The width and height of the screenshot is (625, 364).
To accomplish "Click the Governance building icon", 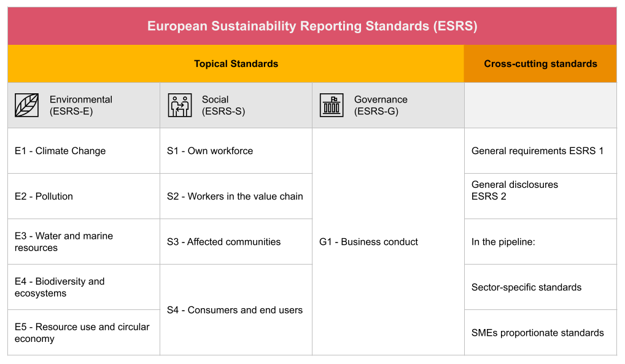I will (332, 105).
